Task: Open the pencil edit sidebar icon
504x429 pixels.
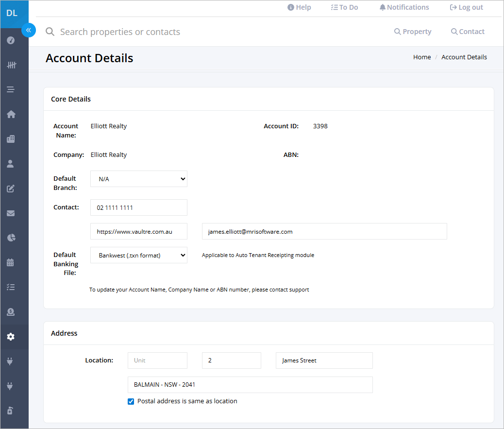Action: [x=11, y=189]
